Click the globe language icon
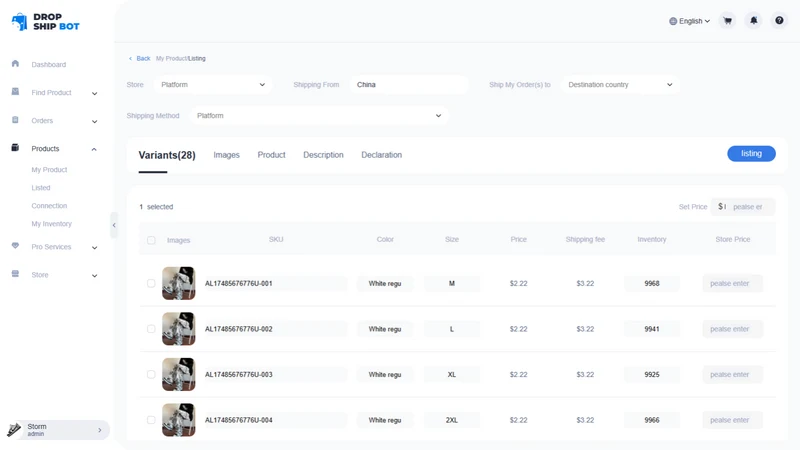Viewport: 800px width, 450px height. (x=673, y=21)
